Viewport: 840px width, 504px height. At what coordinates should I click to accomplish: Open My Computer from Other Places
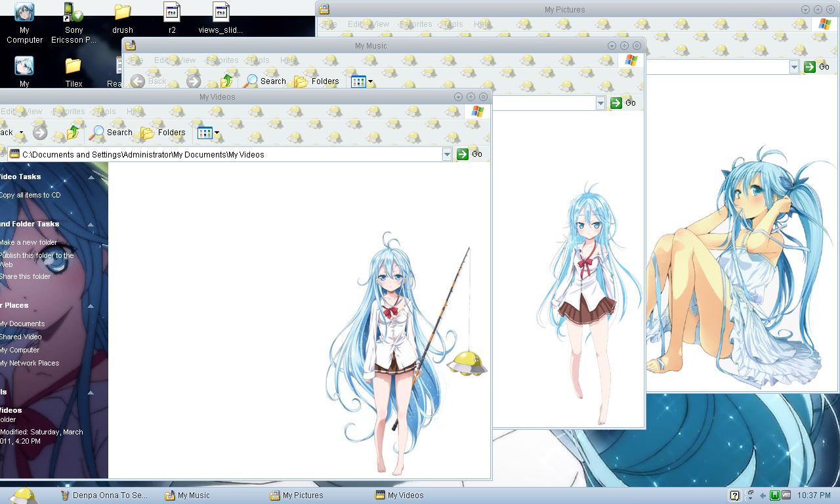pos(20,350)
